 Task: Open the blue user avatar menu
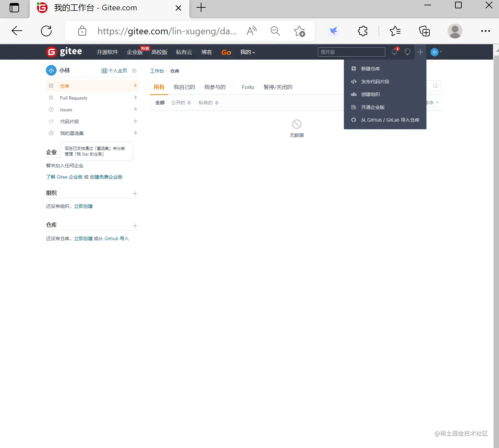pos(436,52)
